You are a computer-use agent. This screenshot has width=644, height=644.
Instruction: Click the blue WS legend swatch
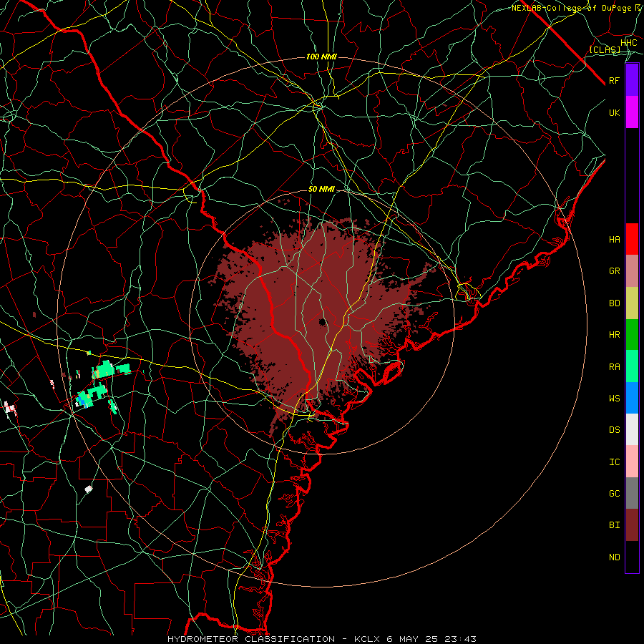632,398
